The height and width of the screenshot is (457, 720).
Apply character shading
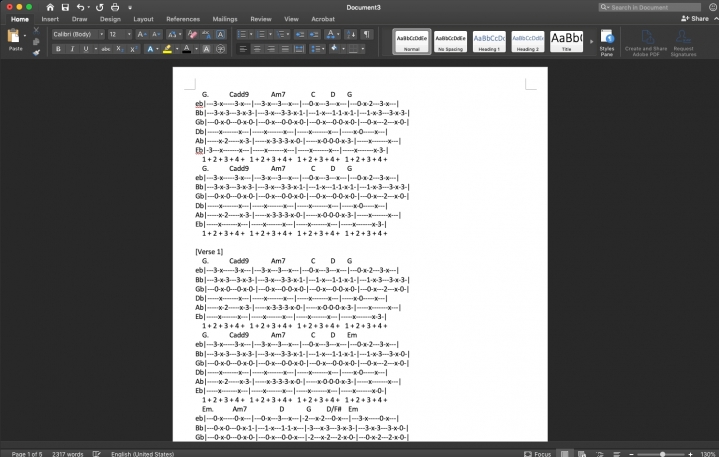click(207, 49)
